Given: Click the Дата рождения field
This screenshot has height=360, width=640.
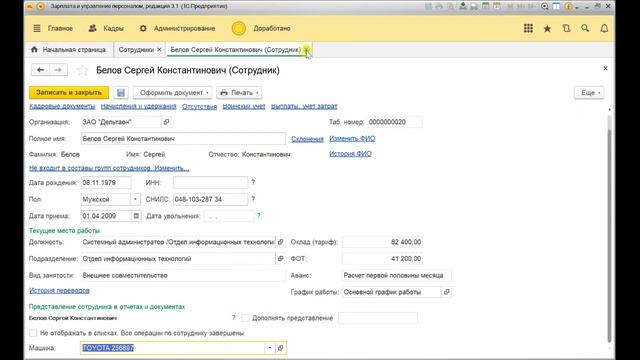Looking at the screenshot, I should 106,182.
